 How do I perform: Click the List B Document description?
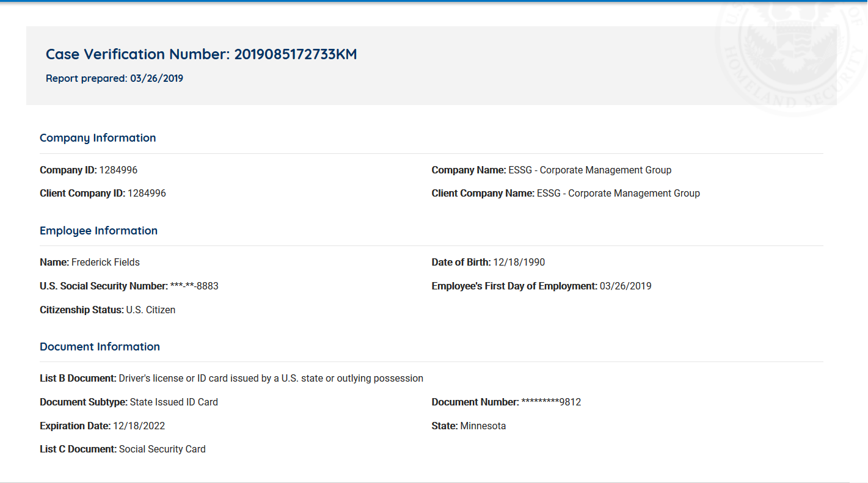tap(271, 379)
